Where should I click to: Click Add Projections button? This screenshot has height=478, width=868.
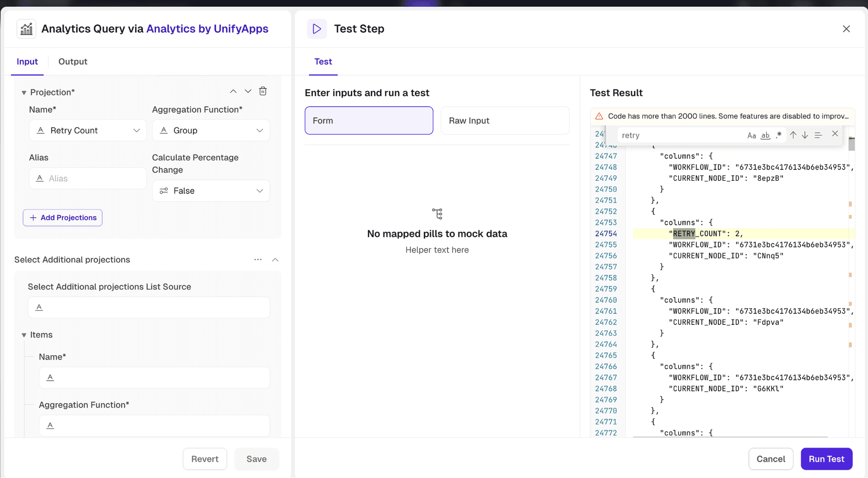point(63,218)
